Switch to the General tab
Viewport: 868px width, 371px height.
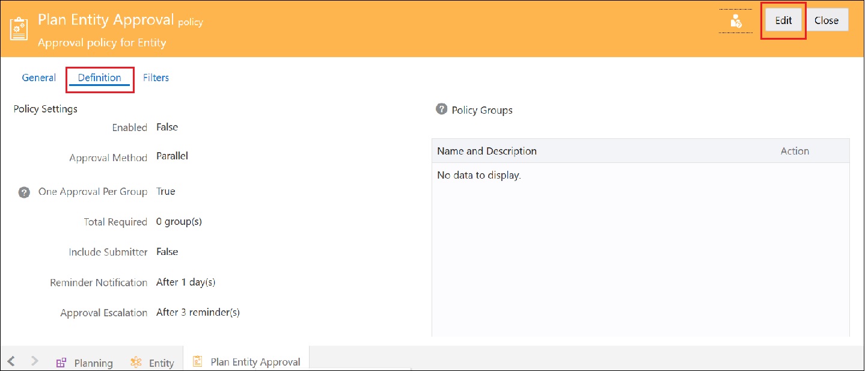tap(38, 77)
